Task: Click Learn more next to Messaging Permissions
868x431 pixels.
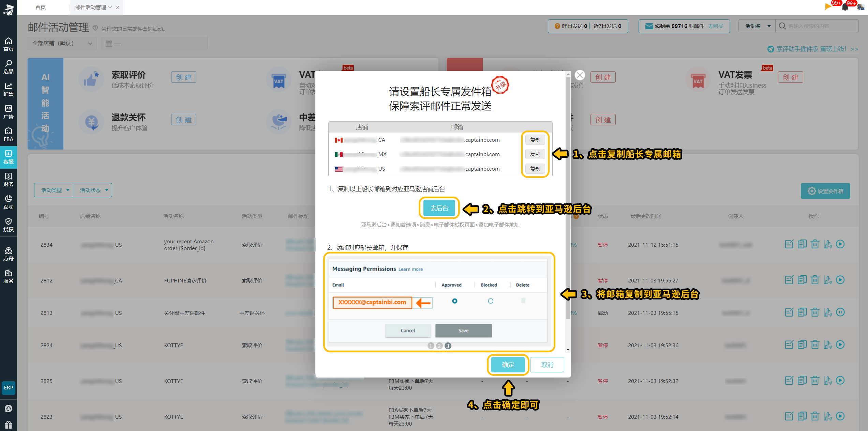Action: pyautogui.click(x=410, y=269)
